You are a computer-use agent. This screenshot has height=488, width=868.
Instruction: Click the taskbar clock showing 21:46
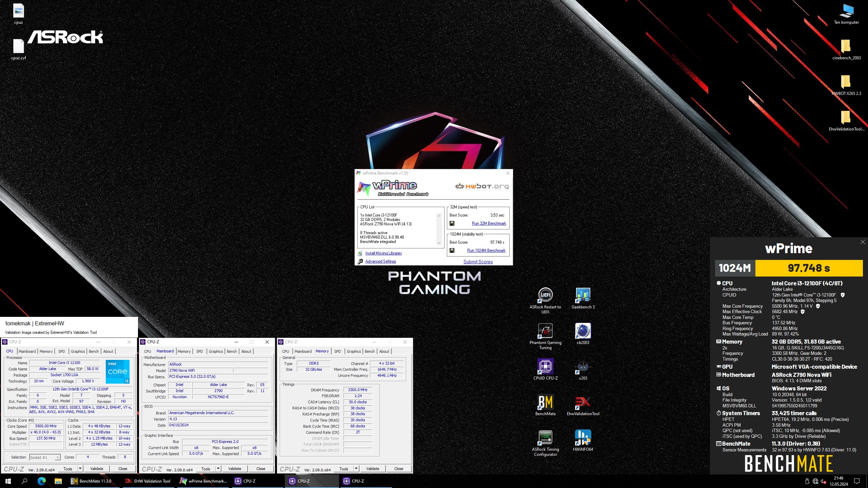839,481
